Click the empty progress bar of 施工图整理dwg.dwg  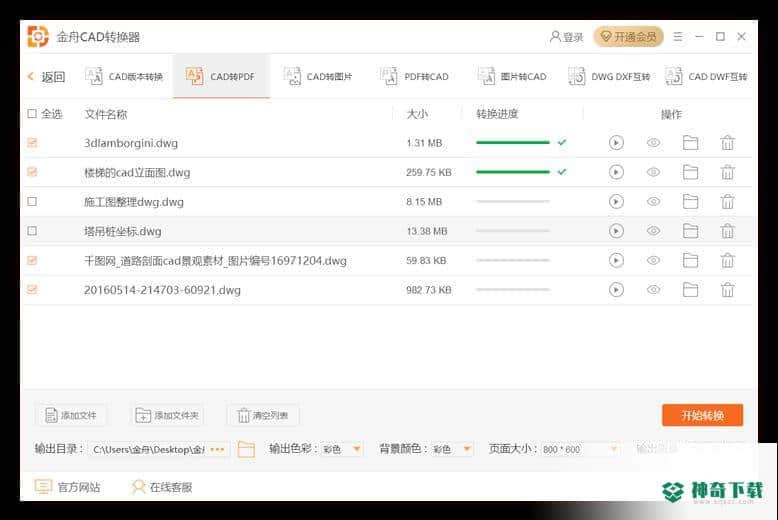(513, 201)
